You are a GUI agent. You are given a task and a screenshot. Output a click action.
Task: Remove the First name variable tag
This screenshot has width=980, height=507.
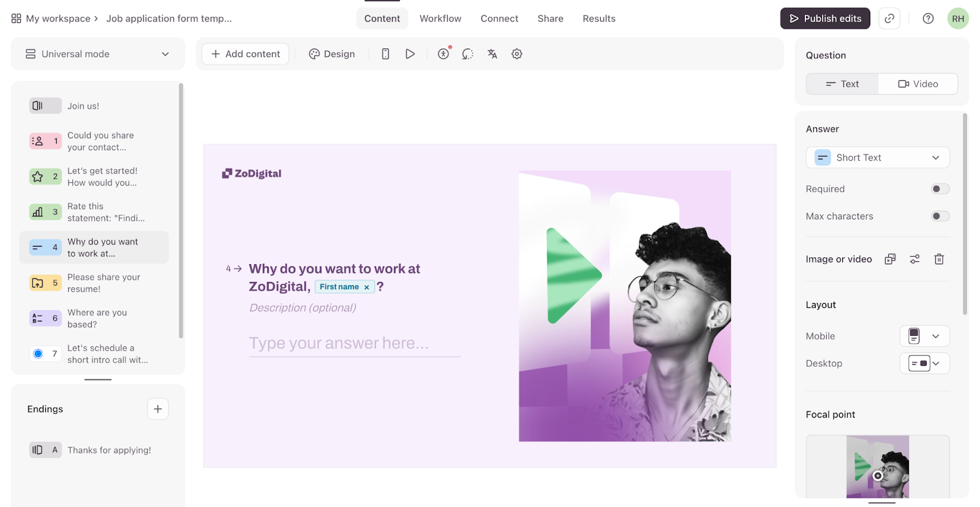367,287
